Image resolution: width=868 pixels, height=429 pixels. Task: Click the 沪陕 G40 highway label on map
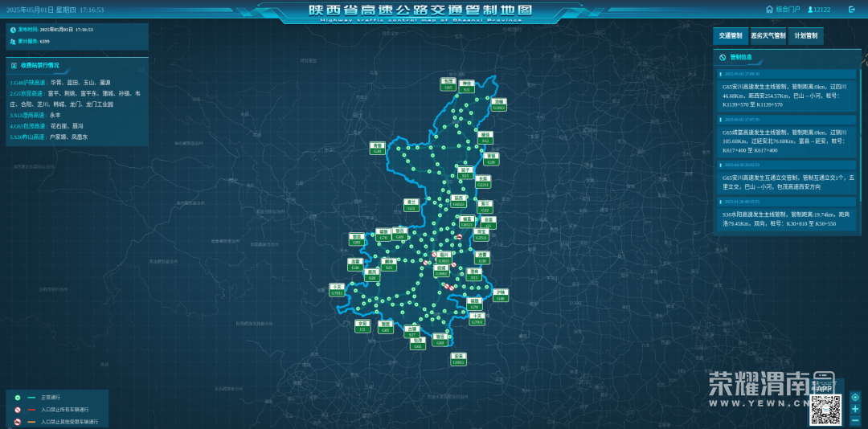500,295
